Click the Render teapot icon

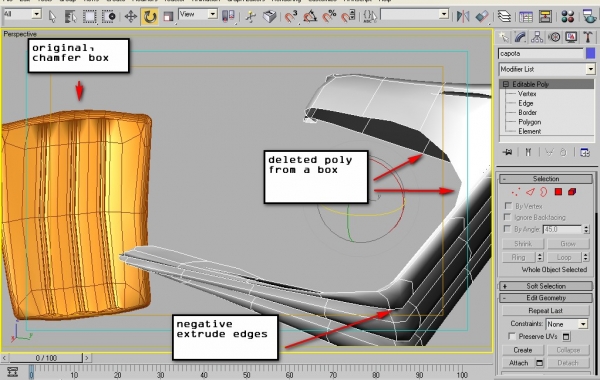click(x=589, y=16)
